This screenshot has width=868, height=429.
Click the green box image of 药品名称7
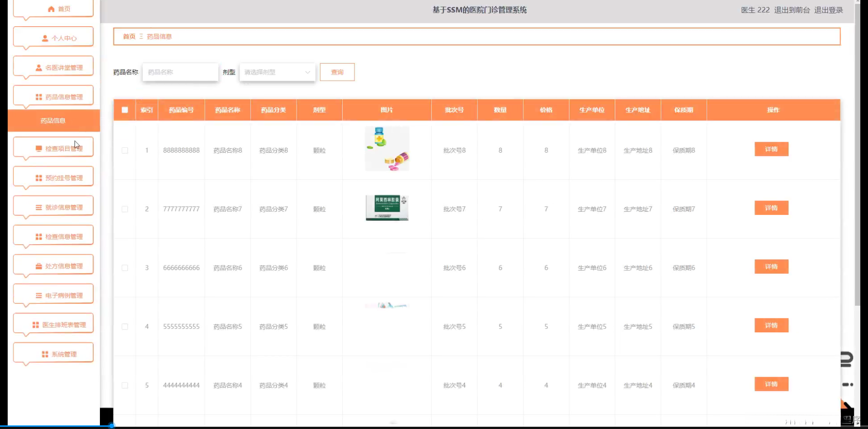coord(387,208)
